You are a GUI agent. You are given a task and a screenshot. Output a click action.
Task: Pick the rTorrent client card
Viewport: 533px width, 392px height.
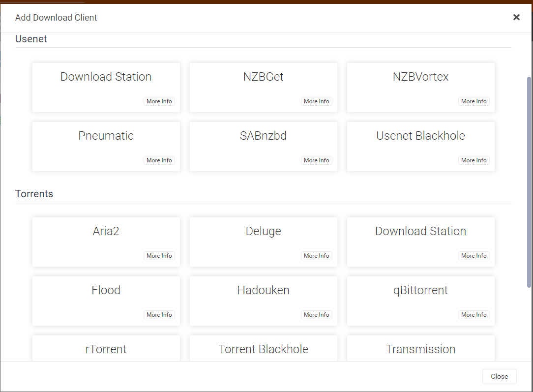pos(106,349)
